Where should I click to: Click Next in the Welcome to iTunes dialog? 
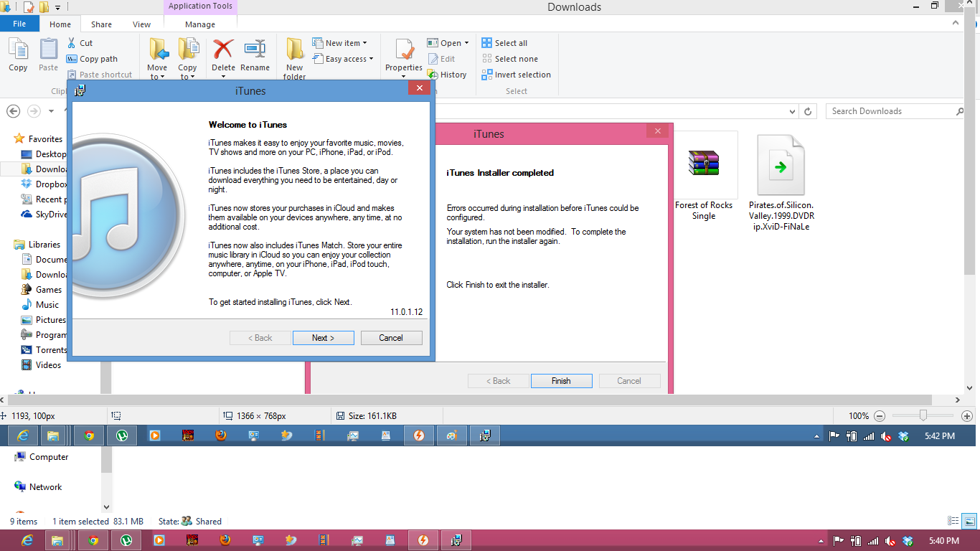pyautogui.click(x=323, y=338)
